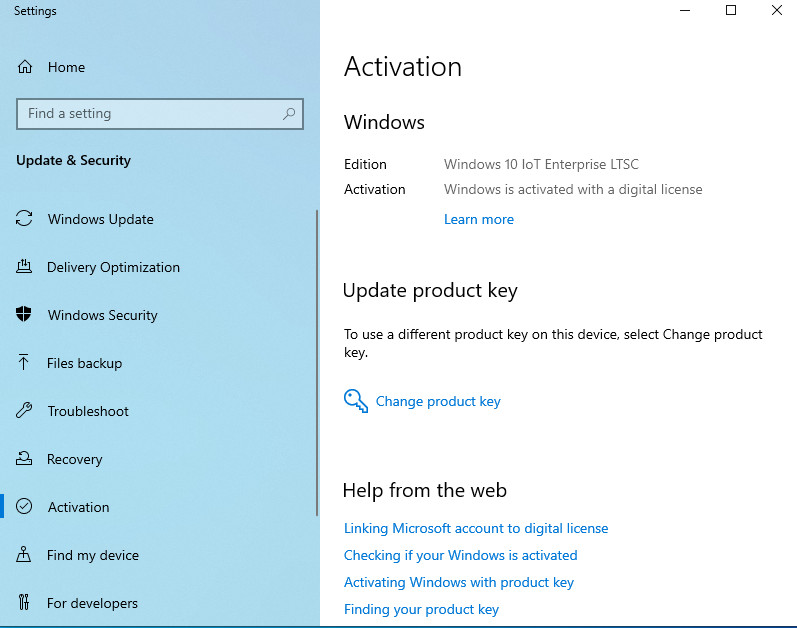This screenshot has height=628, width=797.
Task: Open the Learn more link
Action: (479, 219)
